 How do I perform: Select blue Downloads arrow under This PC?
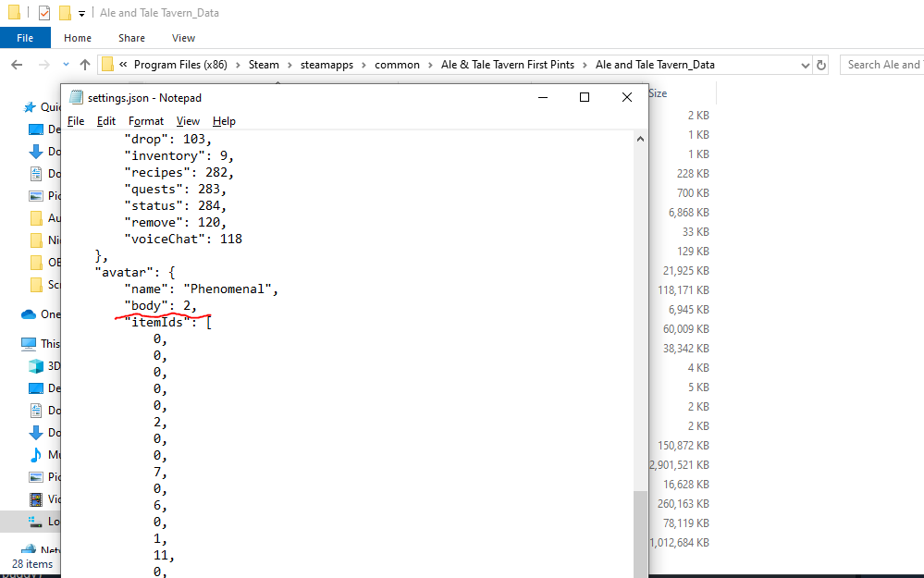(x=36, y=433)
